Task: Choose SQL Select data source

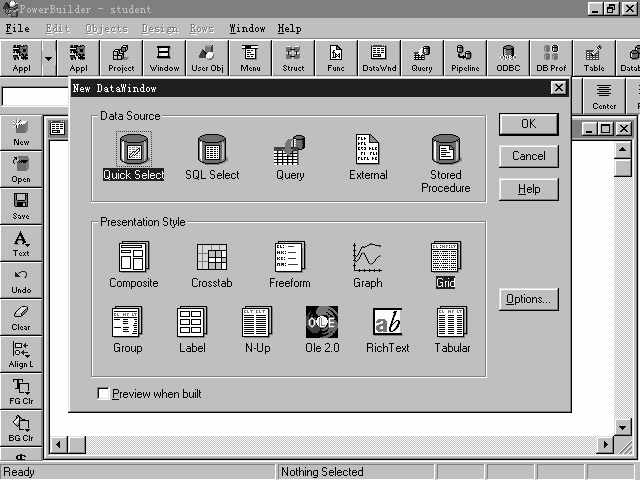Action: [212, 157]
